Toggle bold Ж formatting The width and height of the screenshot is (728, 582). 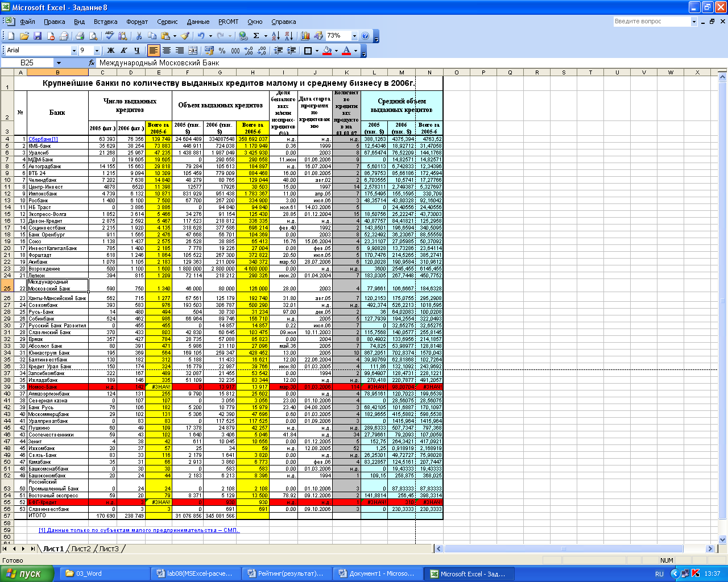pos(111,51)
